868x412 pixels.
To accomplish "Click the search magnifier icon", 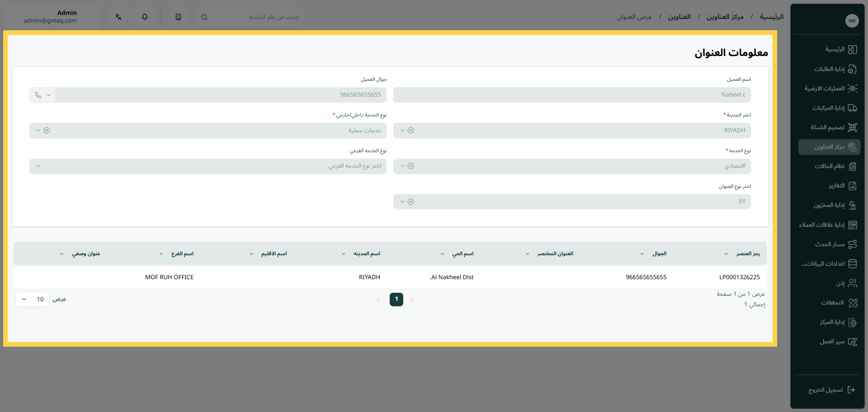I will tap(204, 17).
